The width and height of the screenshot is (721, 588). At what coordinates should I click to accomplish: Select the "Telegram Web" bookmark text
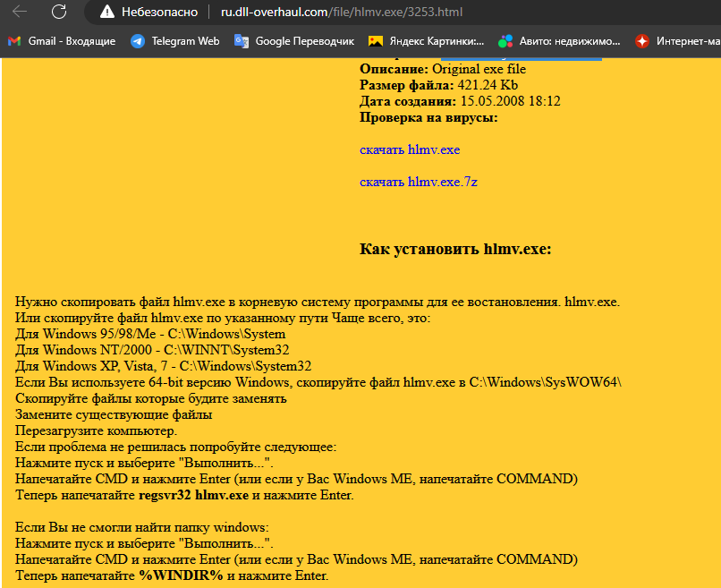[x=185, y=41]
